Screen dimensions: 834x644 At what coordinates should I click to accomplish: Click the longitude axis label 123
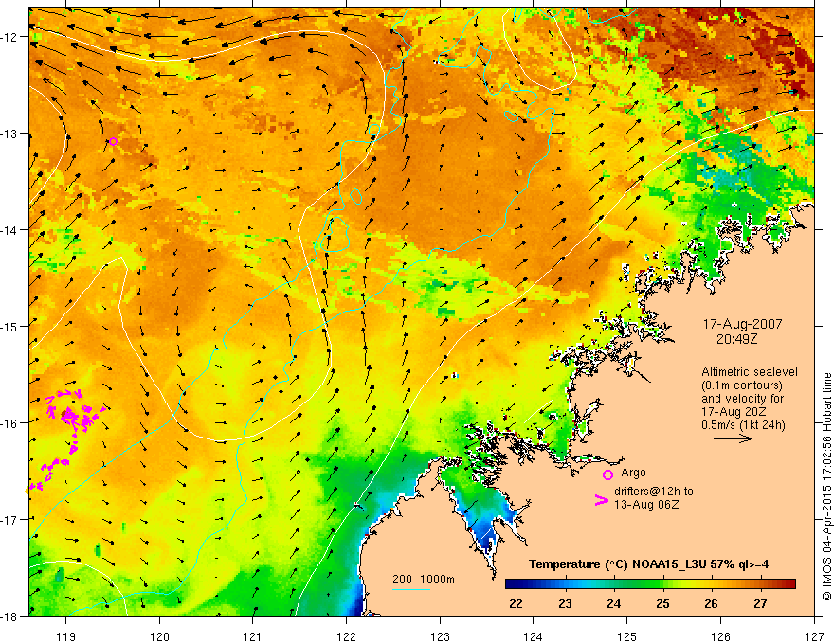[440, 636]
